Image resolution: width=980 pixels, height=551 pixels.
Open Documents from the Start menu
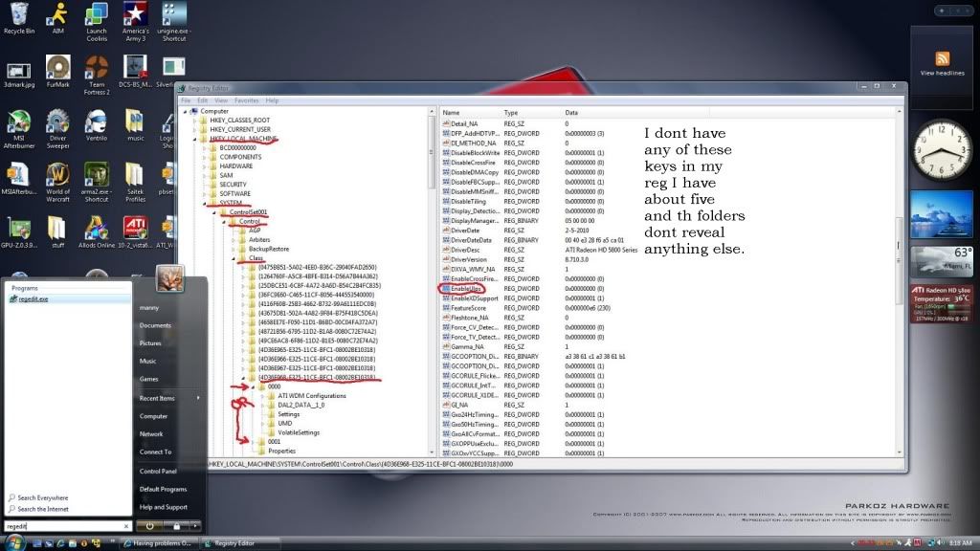[155, 325]
